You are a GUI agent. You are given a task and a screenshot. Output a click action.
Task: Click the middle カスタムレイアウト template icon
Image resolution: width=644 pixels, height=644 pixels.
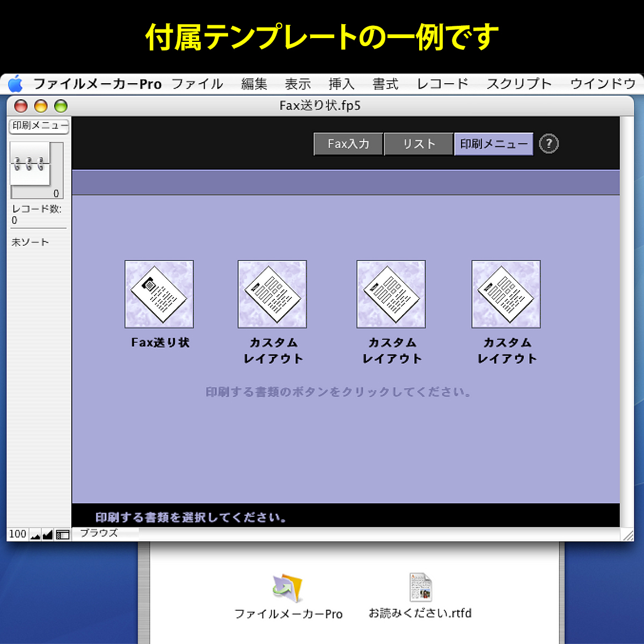point(391,294)
